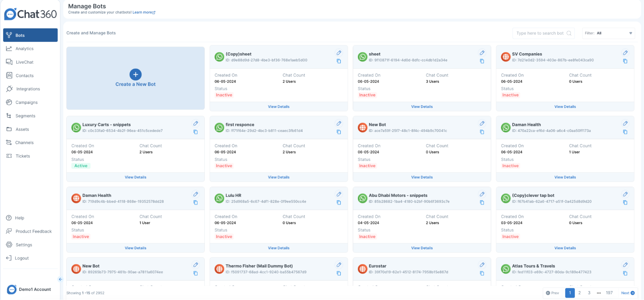Viewport: 644px width, 300px height.
Task: Click the Prev page button
Action: 553,293
